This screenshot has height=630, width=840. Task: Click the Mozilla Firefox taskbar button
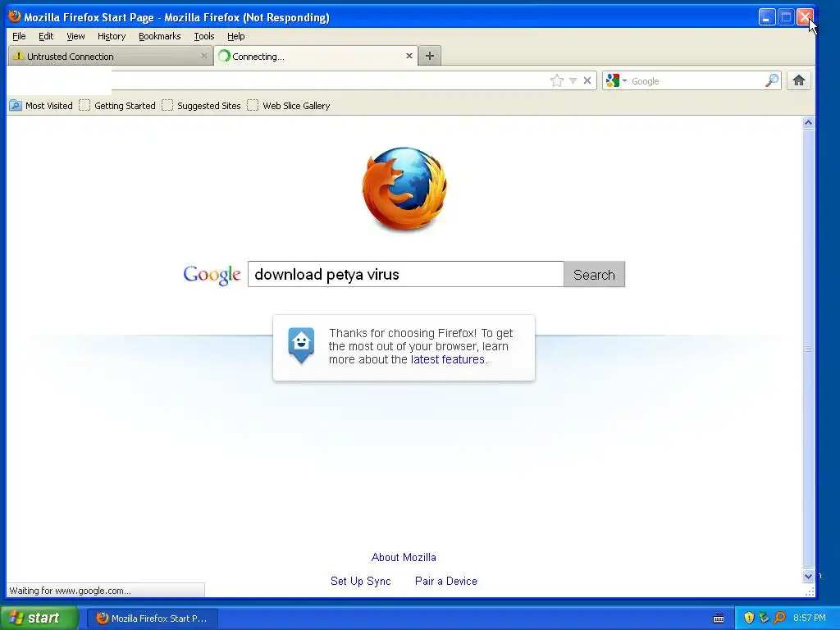pyautogui.click(x=152, y=619)
